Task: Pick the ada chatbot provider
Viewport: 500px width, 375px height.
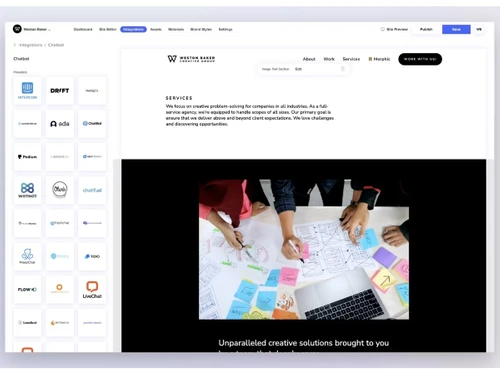Action: pyautogui.click(x=60, y=124)
